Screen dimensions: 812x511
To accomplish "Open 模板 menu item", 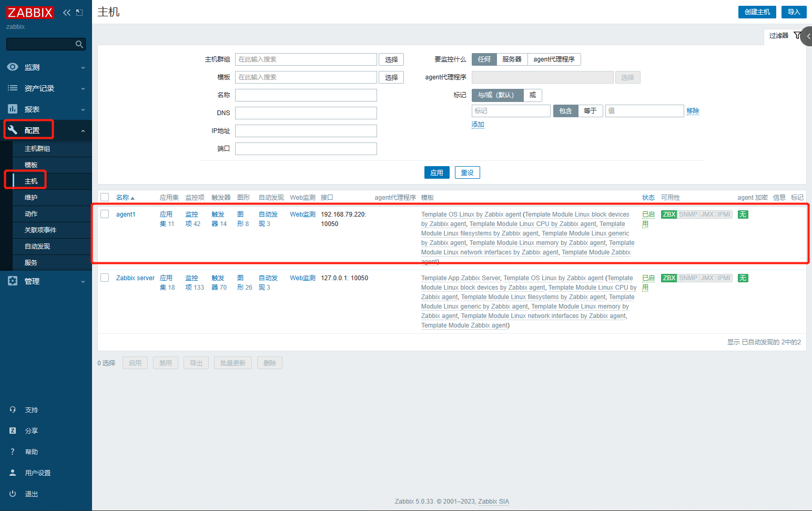I will 52,165.
